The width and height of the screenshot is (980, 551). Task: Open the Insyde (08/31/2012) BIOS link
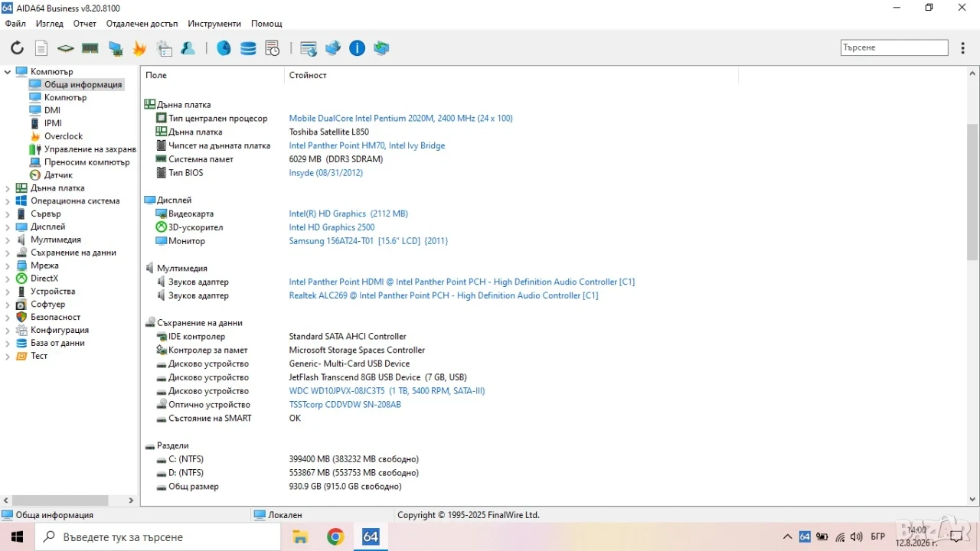click(325, 173)
